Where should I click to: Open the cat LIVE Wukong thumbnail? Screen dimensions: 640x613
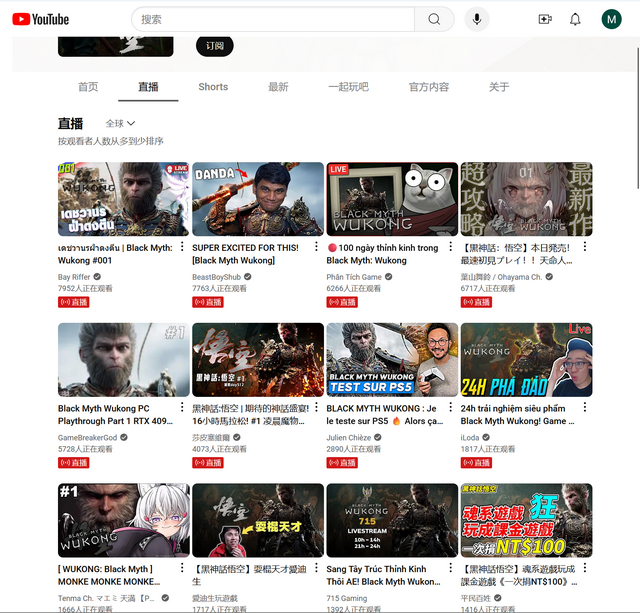click(392, 199)
